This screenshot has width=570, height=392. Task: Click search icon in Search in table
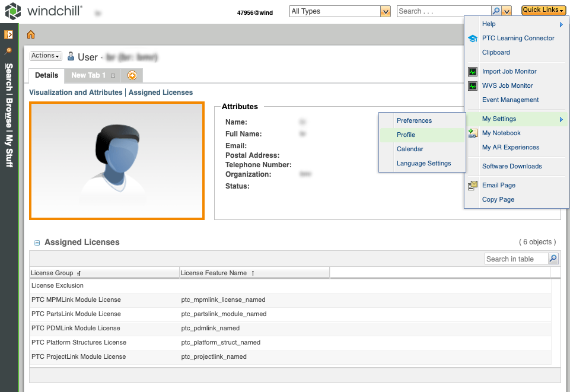click(x=553, y=259)
